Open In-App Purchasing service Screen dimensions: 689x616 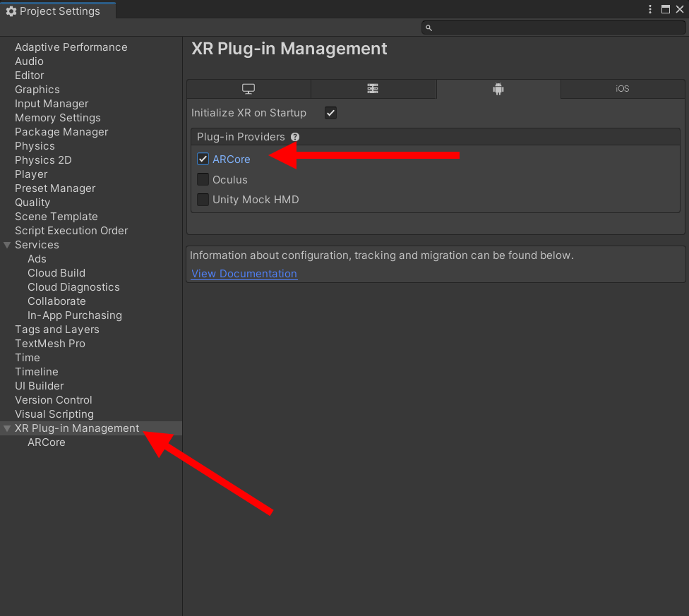75,315
